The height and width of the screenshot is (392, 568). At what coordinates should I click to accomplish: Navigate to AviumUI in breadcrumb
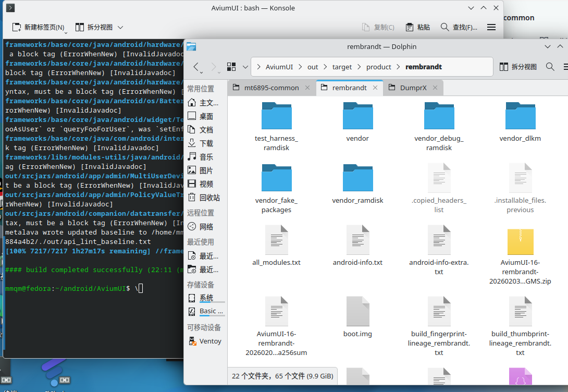pyautogui.click(x=279, y=67)
